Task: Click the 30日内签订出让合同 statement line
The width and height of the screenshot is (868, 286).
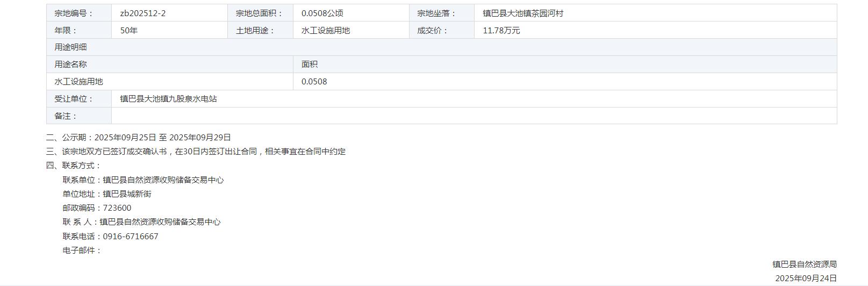Action: [196, 152]
